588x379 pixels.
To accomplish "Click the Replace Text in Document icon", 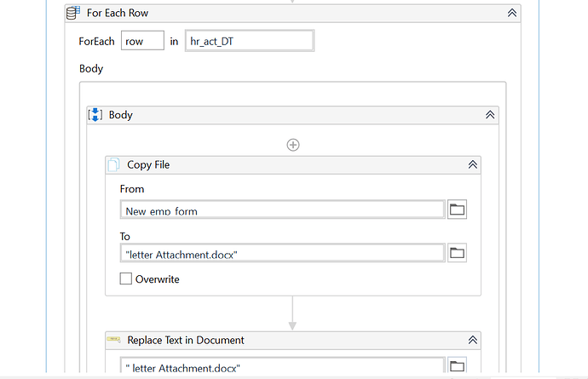I will pyautogui.click(x=113, y=340).
